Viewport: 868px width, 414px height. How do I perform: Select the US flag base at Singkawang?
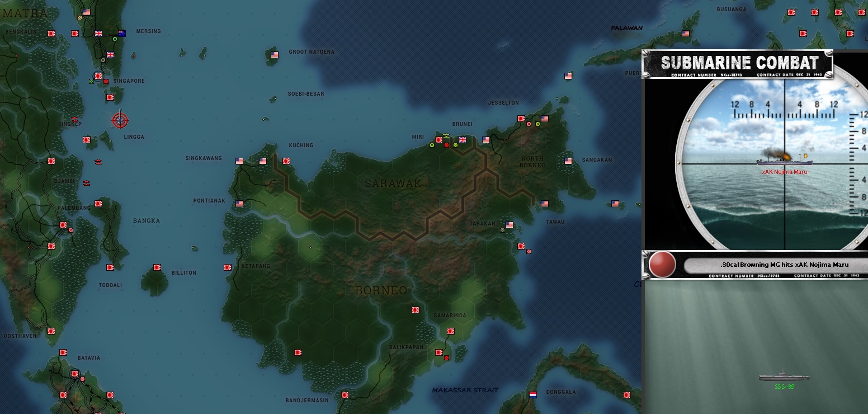point(240,161)
